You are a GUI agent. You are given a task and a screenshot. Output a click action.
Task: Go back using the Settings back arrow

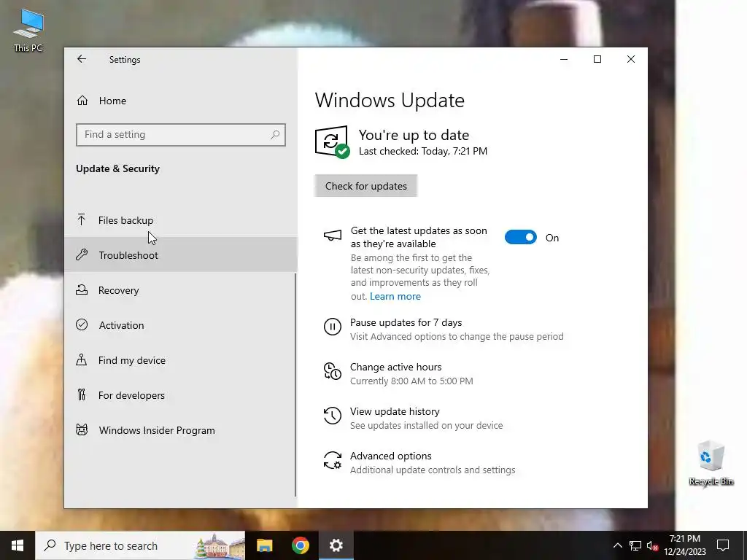82,59
